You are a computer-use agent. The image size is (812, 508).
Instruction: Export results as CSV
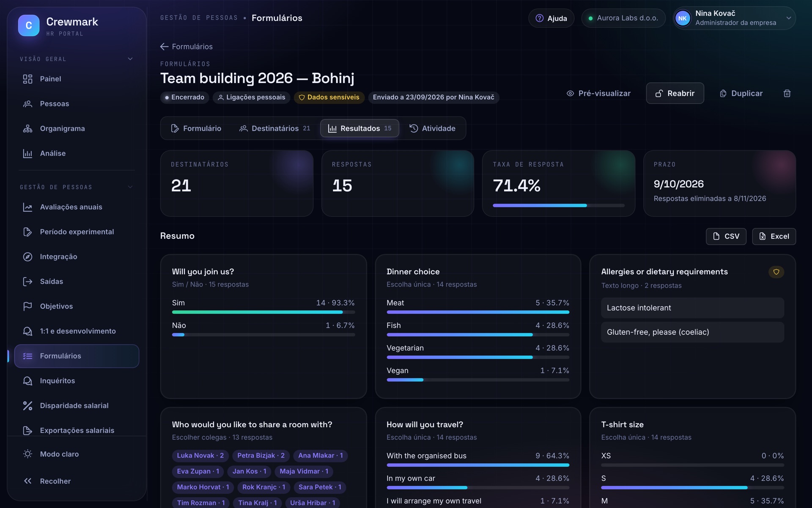click(726, 236)
